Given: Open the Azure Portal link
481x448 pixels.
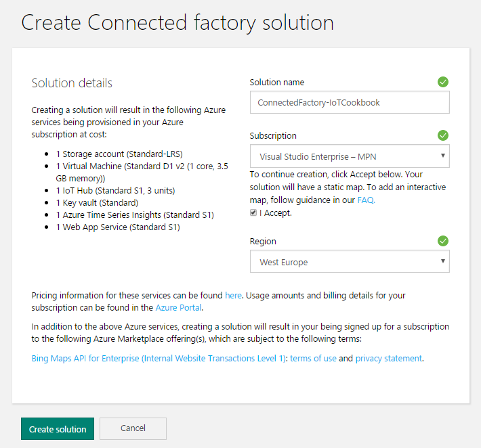Looking at the screenshot, I should click(179, 308).
